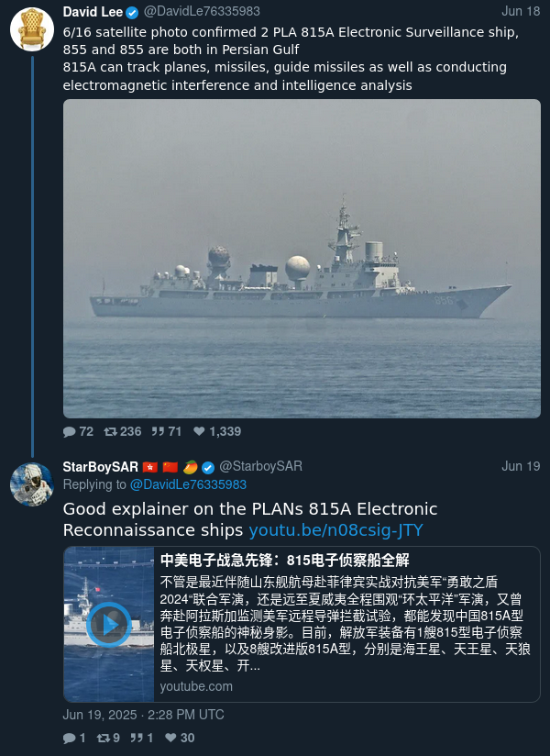Screen dimensions: 550x756
Task: Click the heart icon showing 30
Action: [170, 738]
